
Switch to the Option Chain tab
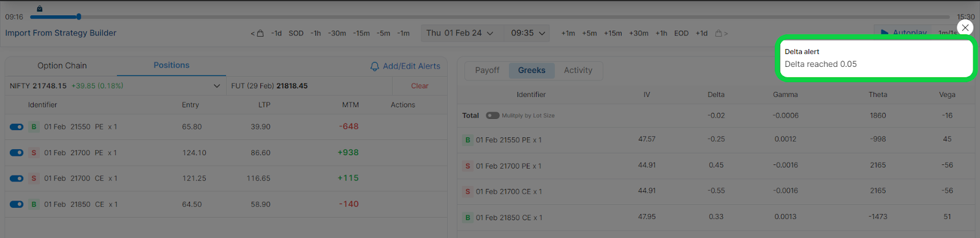click(x=62, y=66)
